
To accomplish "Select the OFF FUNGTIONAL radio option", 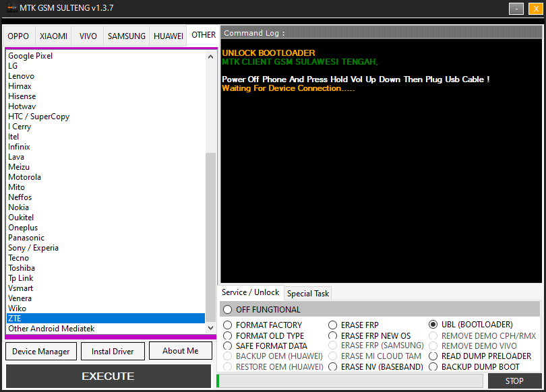I will pyautogui.click(x=227, y=310).
